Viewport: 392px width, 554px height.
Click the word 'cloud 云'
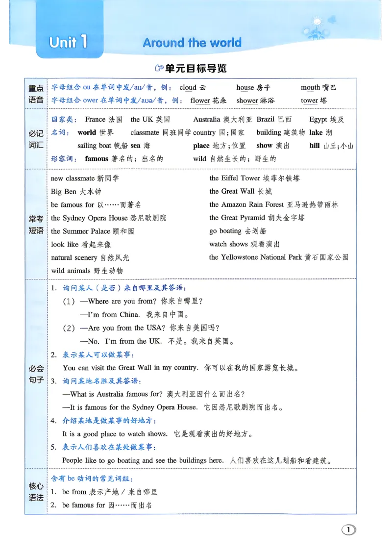(x=193, y=87)
